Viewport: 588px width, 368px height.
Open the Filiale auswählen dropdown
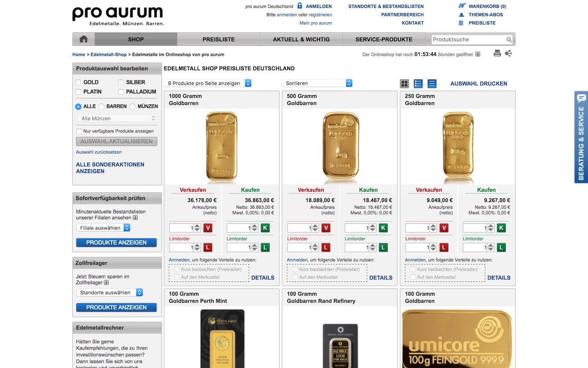click(x=103, y=228)
